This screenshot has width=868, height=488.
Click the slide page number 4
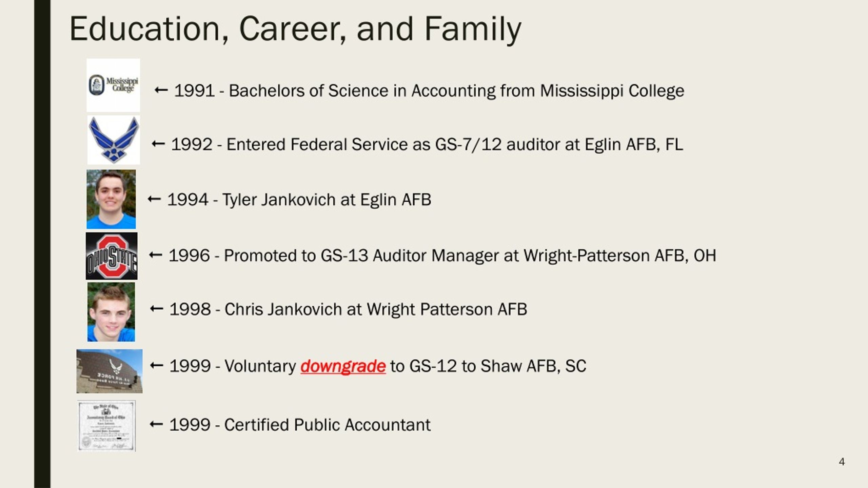pos(842,462)
